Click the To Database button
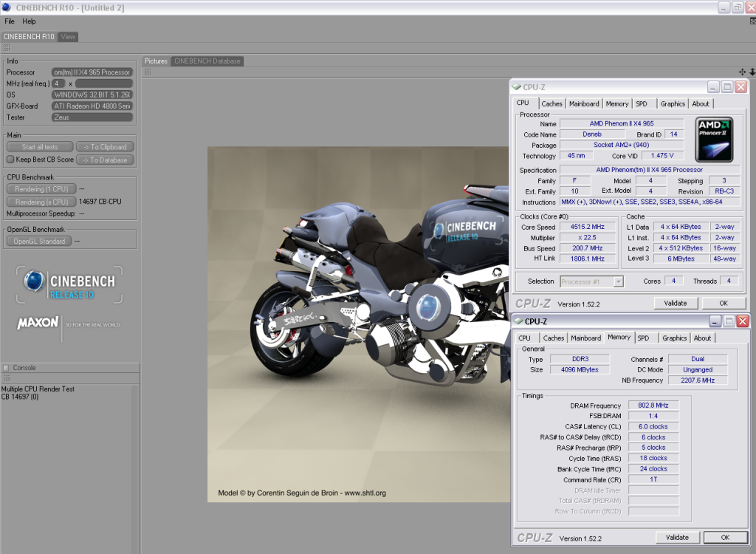Viewport: 756px width, 554px height. [x=105, y=160]
